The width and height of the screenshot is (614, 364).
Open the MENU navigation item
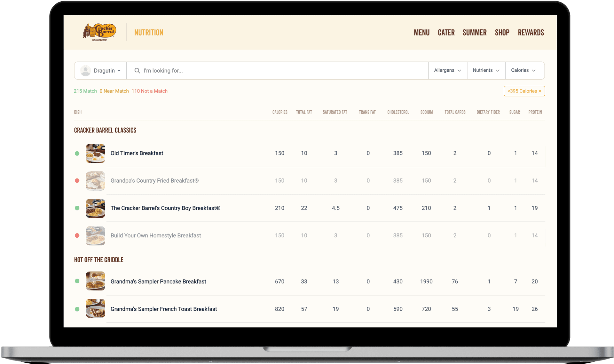(x=421, y=32)
